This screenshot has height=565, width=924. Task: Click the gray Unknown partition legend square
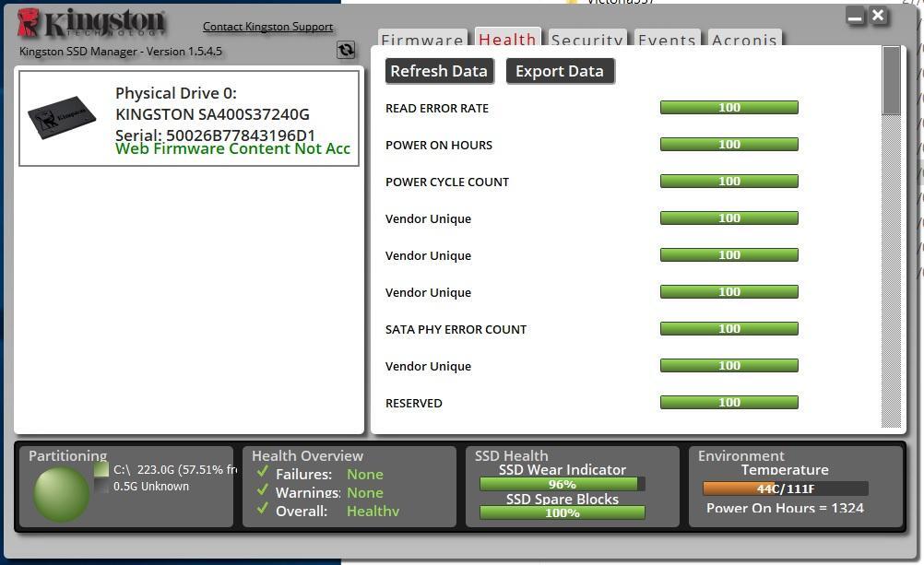click(101, 486)
